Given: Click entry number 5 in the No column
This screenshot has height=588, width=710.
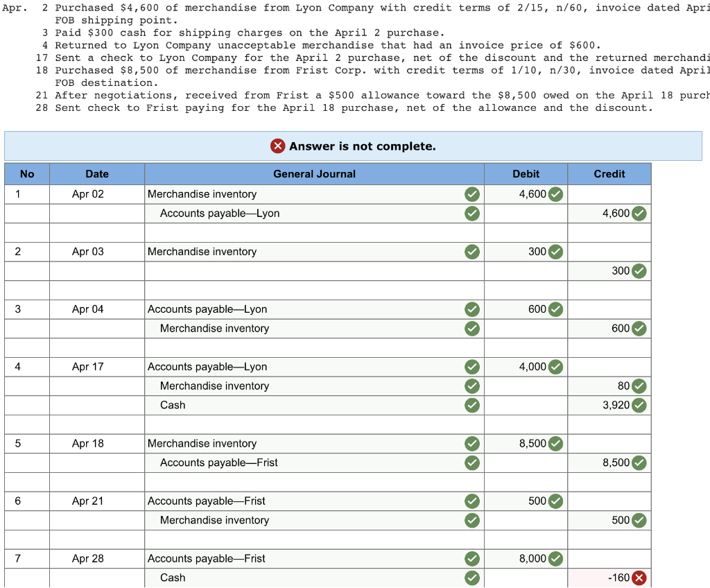Looking at the screenshot, I should point(27,444).
